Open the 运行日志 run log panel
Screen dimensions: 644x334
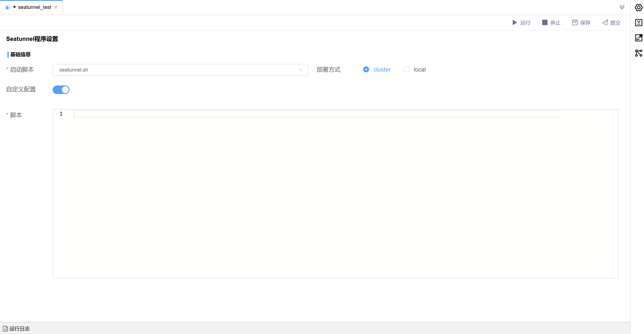(x=19, y=328)
